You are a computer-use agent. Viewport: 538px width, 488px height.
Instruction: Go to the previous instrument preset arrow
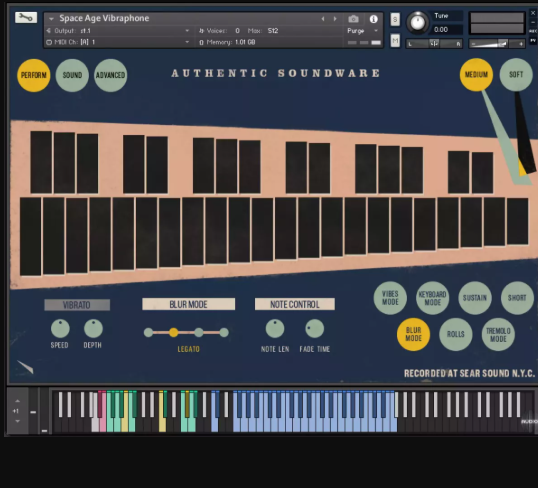pos(323,19)
